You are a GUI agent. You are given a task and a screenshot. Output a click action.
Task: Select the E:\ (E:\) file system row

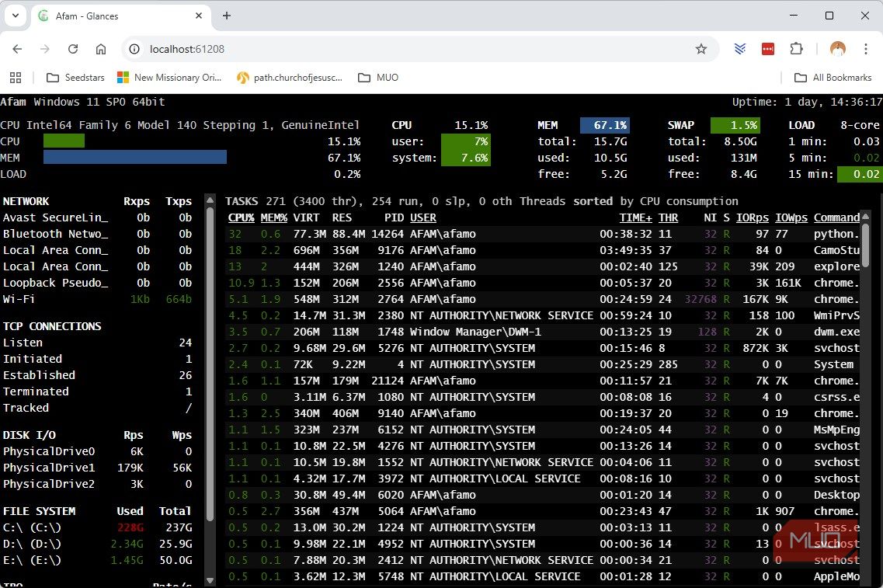(97, 560)
